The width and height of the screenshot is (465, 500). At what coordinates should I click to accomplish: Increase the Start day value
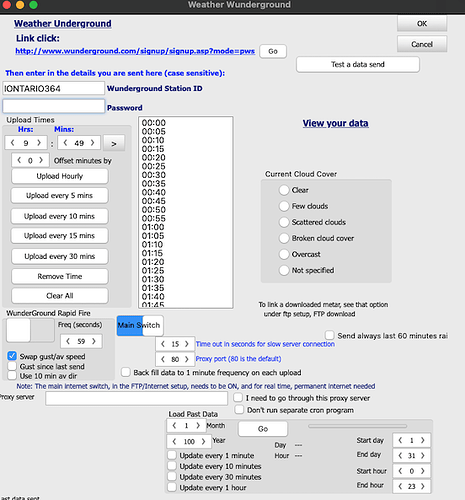click(423, 440)
